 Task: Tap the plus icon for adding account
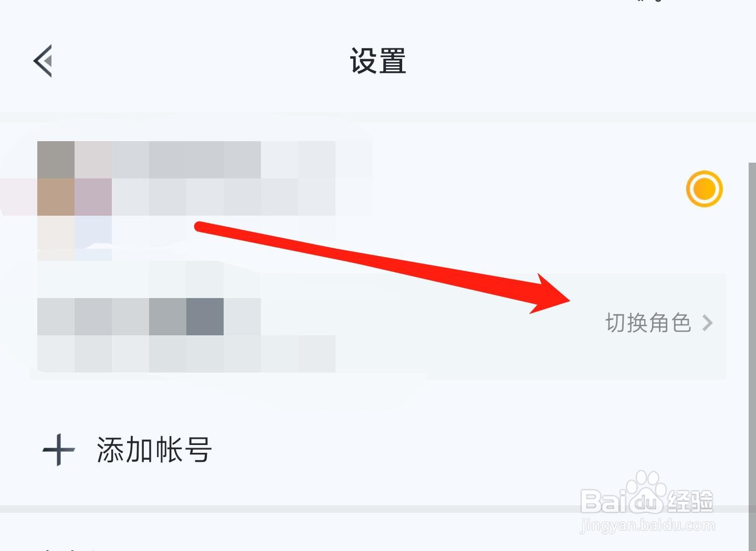[x=58, y=450]
